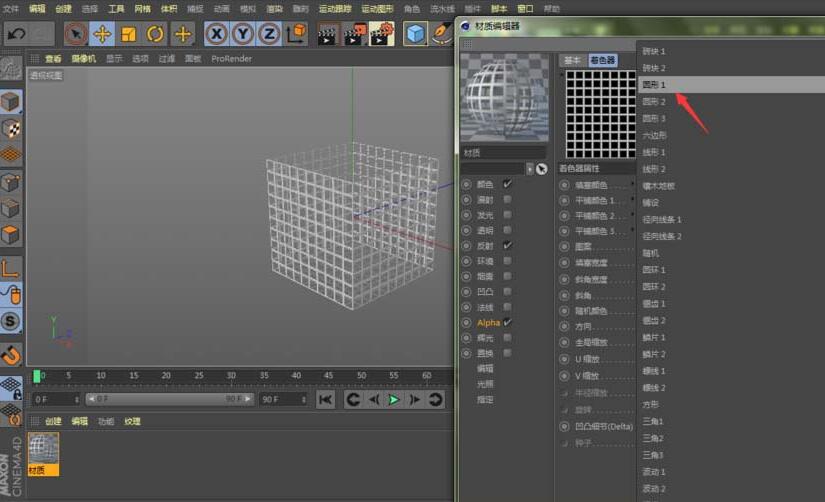Toggle the Z axis lock
The width and height of the screenshot is (825, 502).
click(269, 34)
